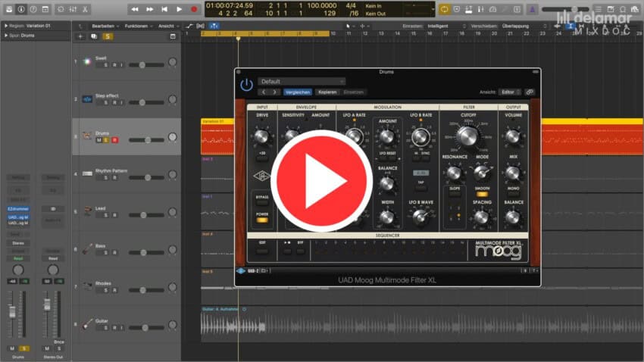
Task: Solo the Bass track
Action: 106,253
